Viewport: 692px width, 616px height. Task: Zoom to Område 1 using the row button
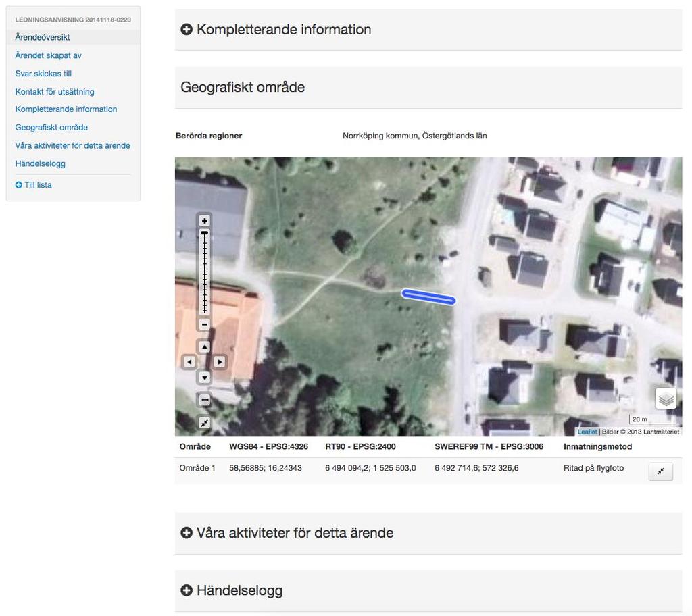pos(661,471)
